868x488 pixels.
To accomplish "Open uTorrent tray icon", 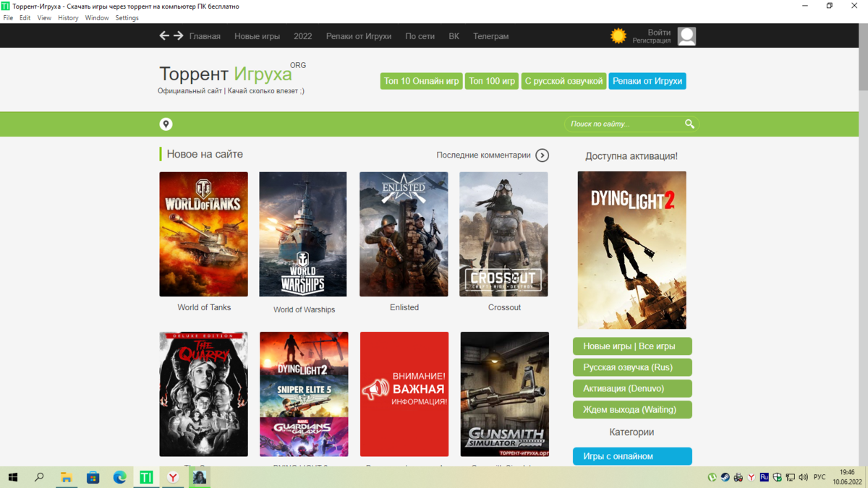I will tap(712, 477).
